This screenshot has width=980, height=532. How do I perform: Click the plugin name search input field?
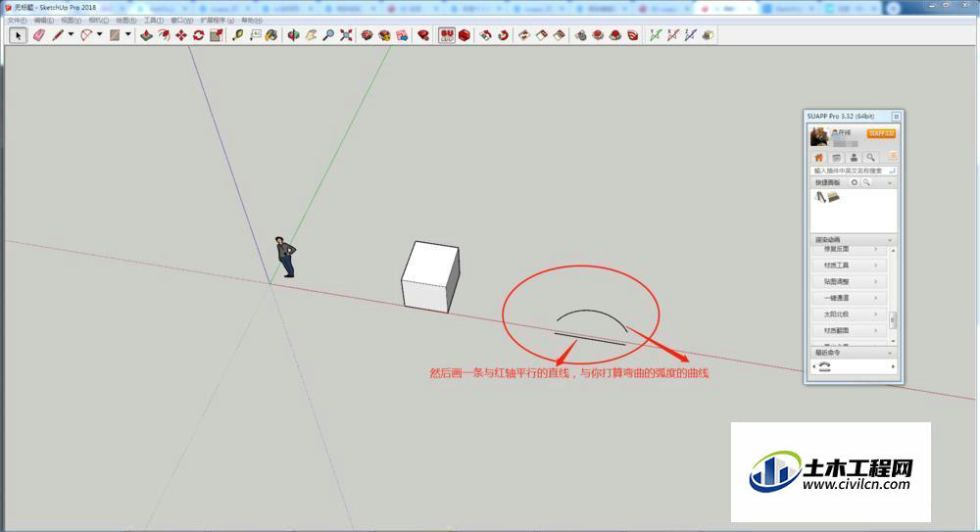tap(854, 170)
